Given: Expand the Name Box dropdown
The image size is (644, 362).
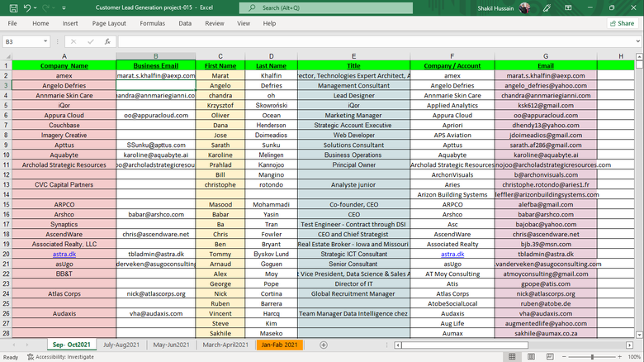Looking at the screenshot, I should [x=45, y=41].
